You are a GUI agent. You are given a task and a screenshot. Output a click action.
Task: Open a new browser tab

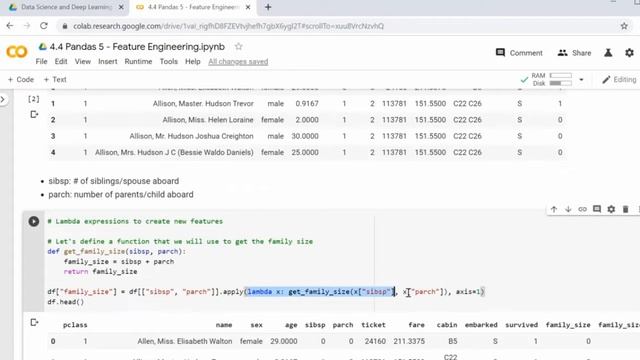point(268,7)
